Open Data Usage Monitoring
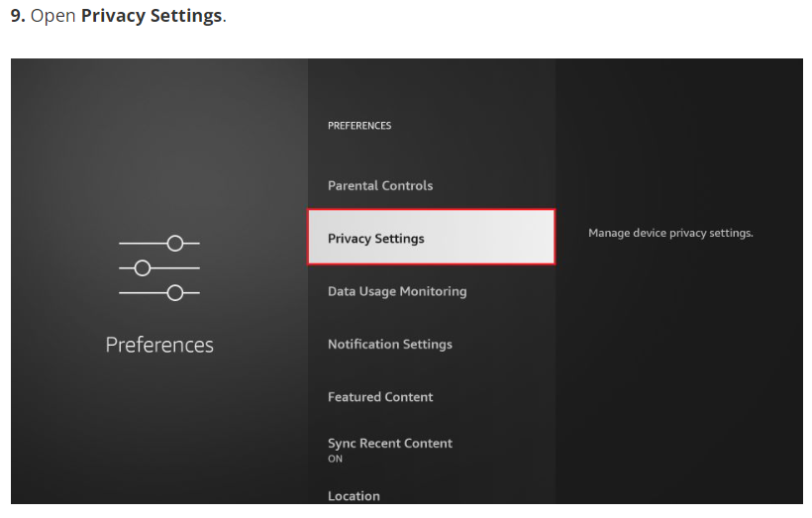812x518 pixels. point(397,291)
